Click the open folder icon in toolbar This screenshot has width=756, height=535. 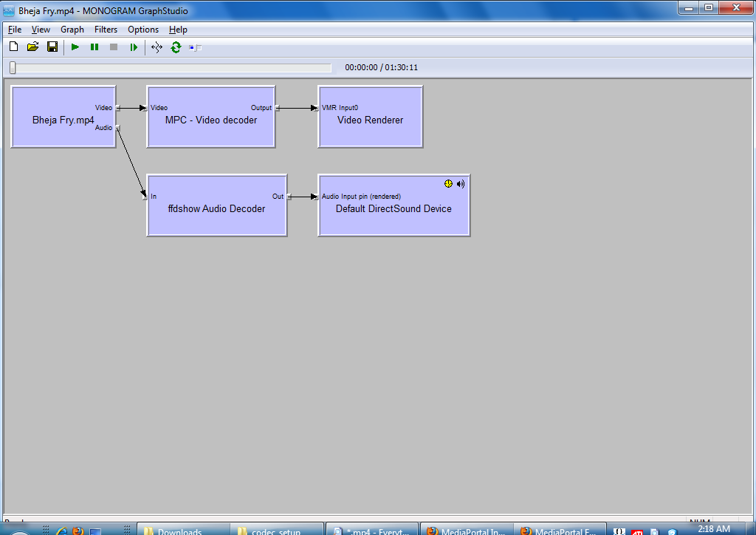32,47
